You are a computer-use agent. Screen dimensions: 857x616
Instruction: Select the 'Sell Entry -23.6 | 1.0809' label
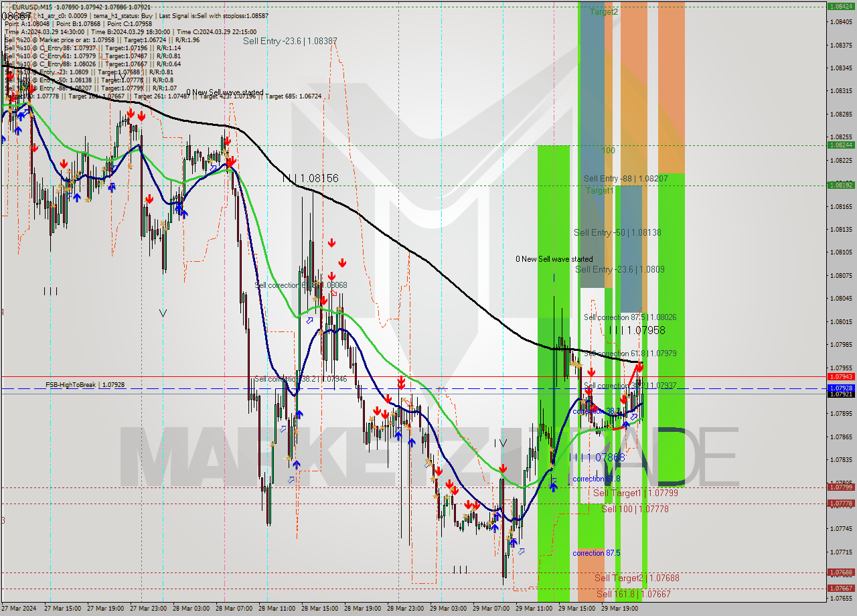620,269
